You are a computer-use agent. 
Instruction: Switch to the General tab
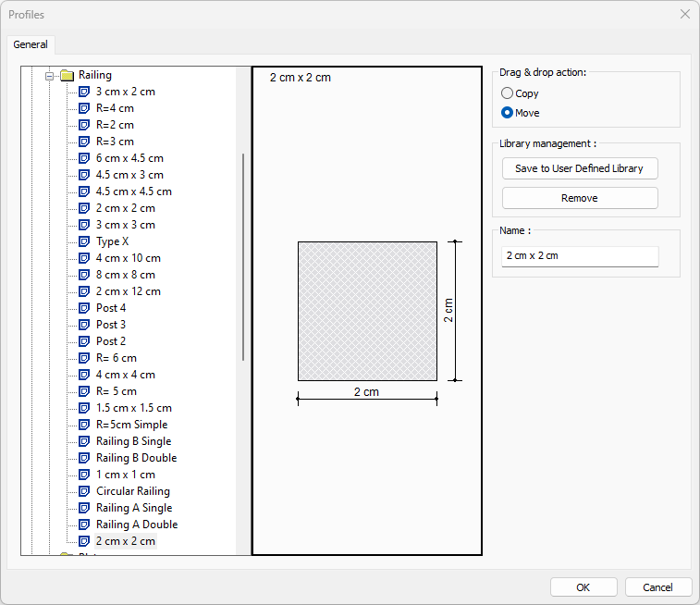(x=31, y=44)
